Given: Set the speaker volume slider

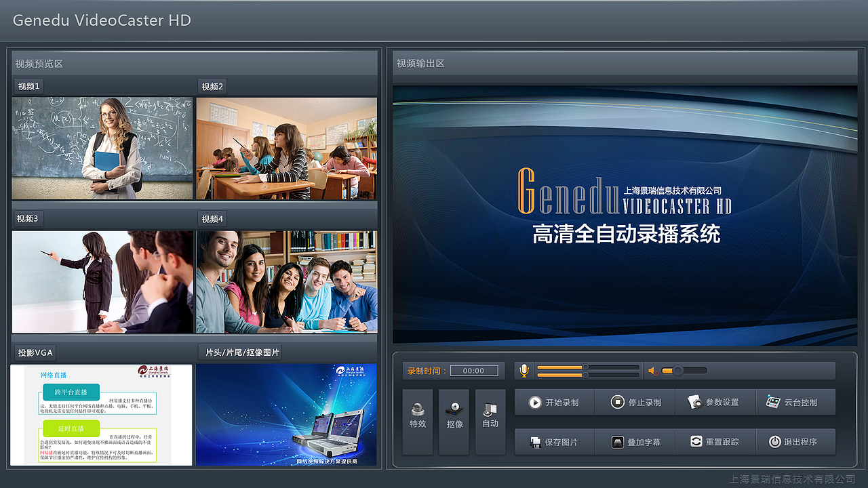Looking at the screenshot, I should coord(684,371).
